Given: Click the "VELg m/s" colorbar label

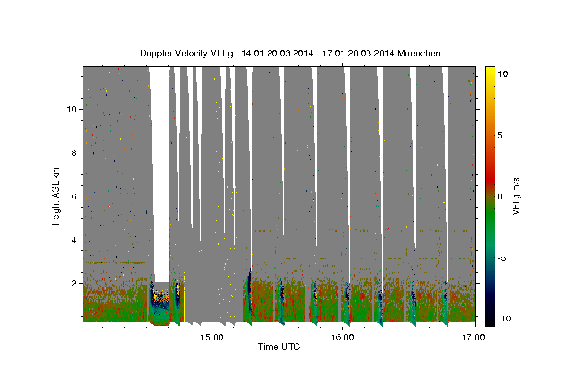Looking at the screenshot, I should coord(516,196).
